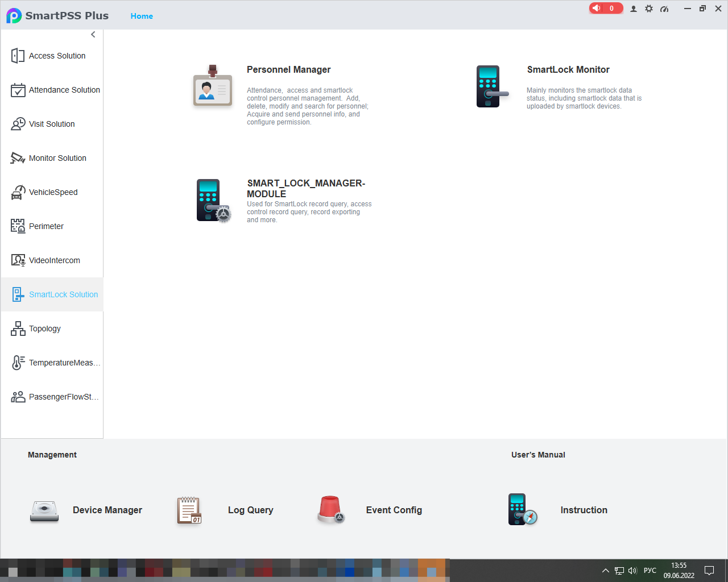Open the taskbar network icon
This screenshot has height=582, width=728.
pos(619,571)
